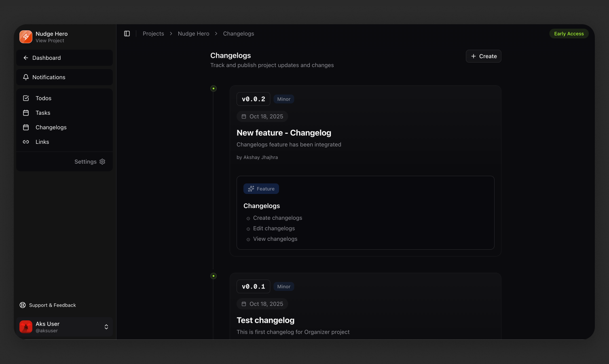Click Nudge Hero breadcrumb link
The width and height of the screenshot is (609, 364).
click(x=194, y=34)
